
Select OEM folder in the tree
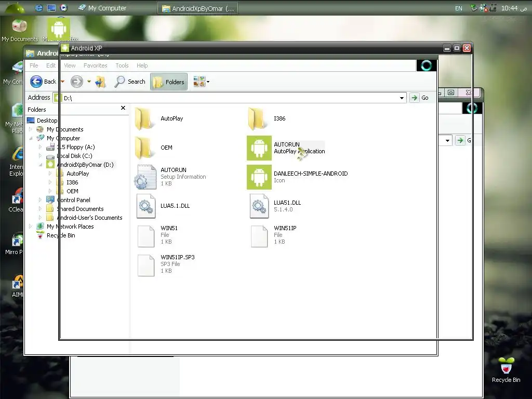coord(72,191)
